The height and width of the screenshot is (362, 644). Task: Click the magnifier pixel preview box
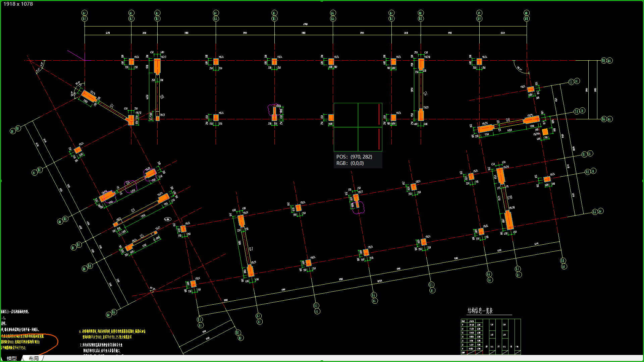(x=358, y=127)
